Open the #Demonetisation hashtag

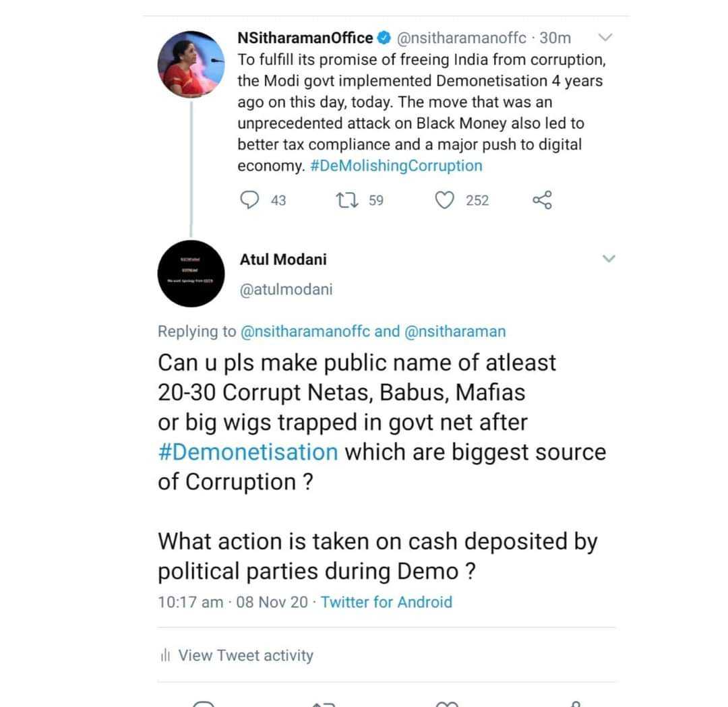pos(247,452)
